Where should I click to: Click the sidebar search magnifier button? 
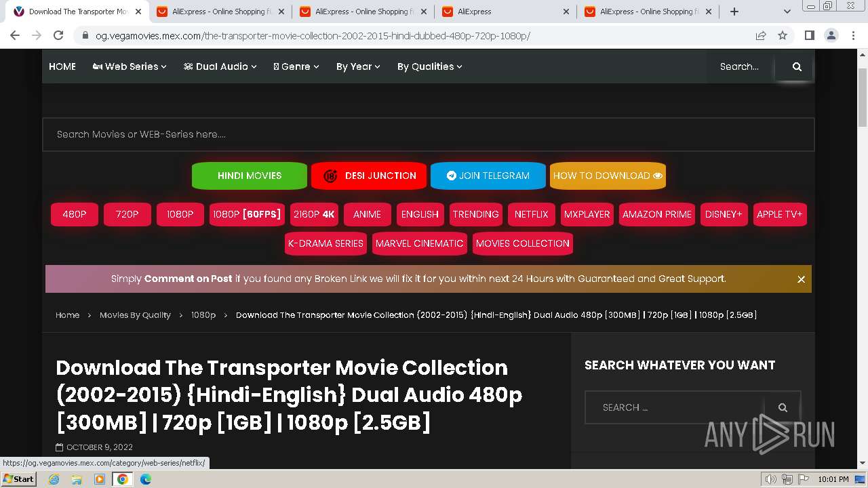tap(783, 407)
